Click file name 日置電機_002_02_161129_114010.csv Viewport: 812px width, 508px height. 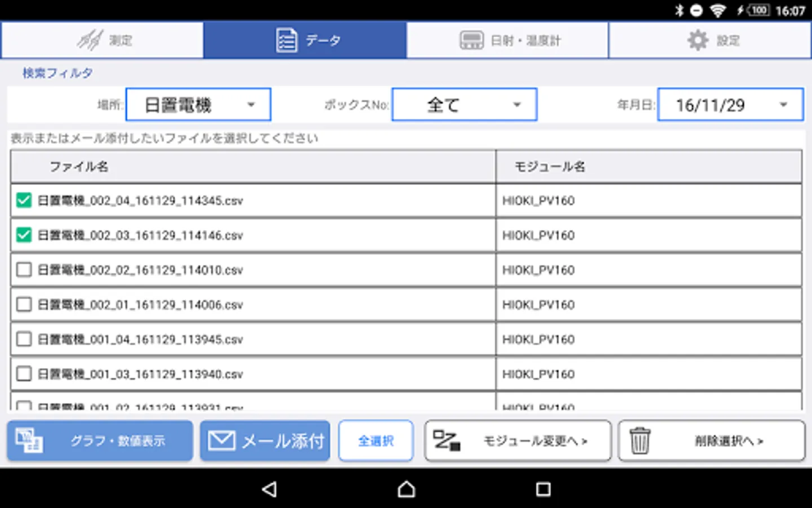point(140,270)
